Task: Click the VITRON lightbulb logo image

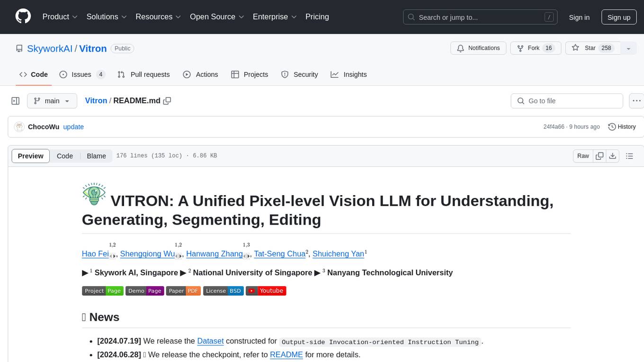Action: click(x=94, y=194)
